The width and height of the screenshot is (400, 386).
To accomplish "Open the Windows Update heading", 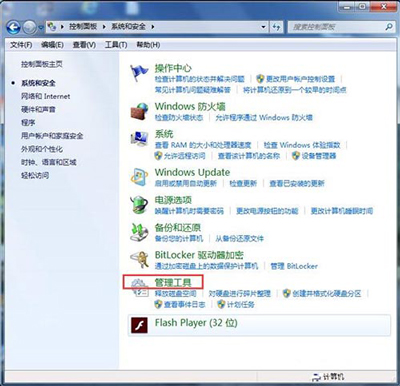I will pos(192,172).
